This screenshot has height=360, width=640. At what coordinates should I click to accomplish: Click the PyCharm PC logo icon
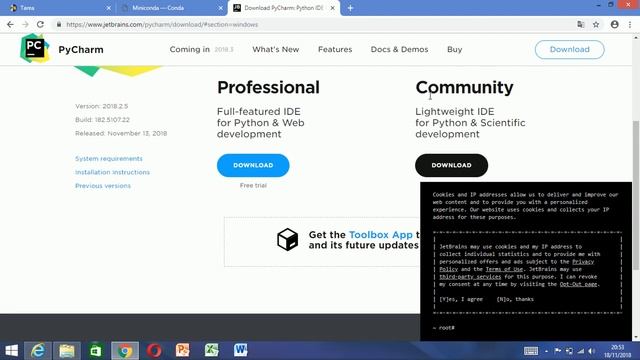35,49
